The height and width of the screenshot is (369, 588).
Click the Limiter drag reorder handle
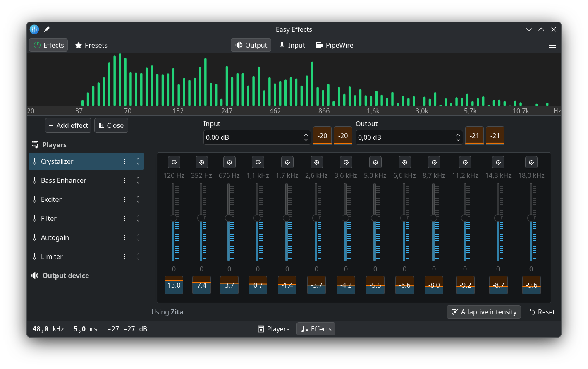click(138, 256)
